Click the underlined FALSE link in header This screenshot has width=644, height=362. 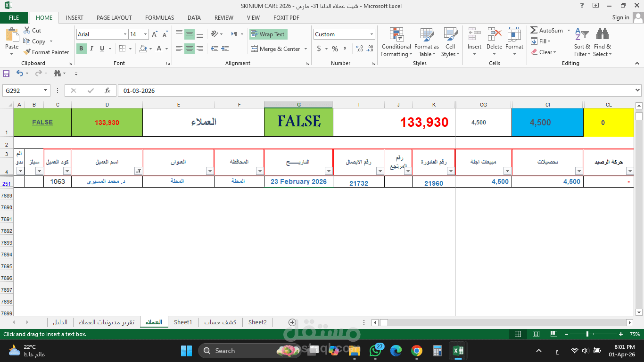(42, 122)
